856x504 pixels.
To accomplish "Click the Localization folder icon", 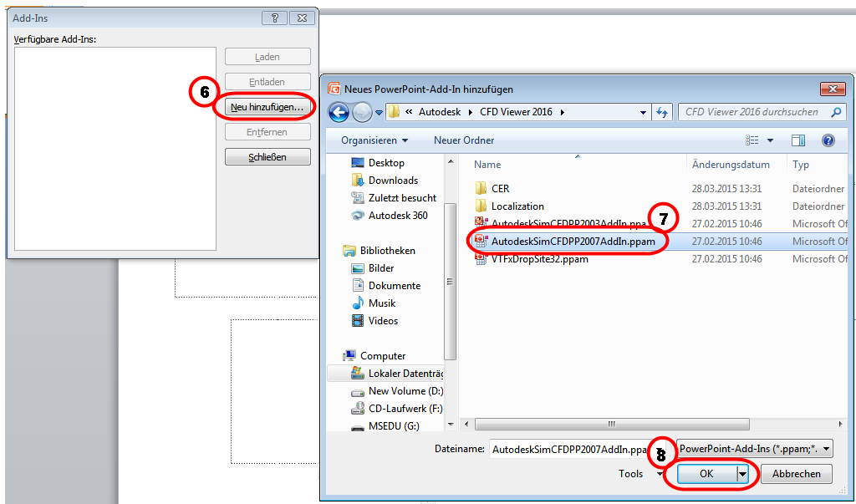I will [x=481, y=206].
